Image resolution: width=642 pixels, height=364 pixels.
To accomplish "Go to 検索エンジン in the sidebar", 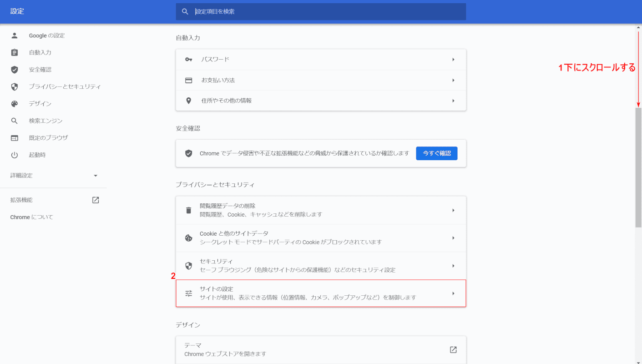I will click(x=45, y=121).
